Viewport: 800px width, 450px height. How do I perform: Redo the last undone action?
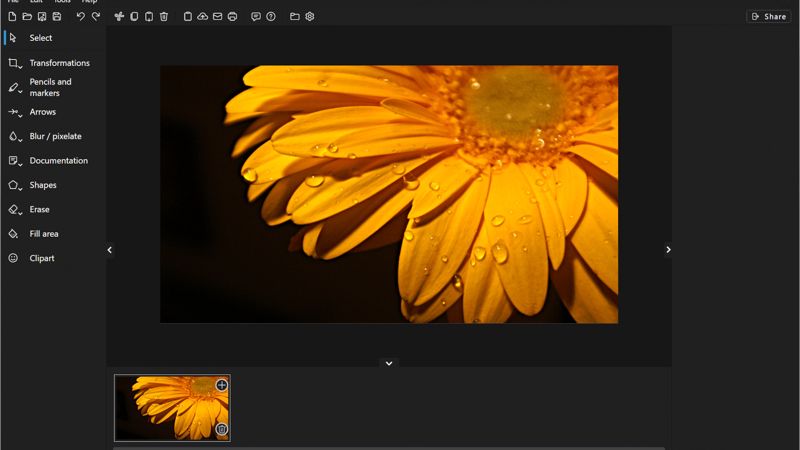pyautogui.click(x=95, y=16)
